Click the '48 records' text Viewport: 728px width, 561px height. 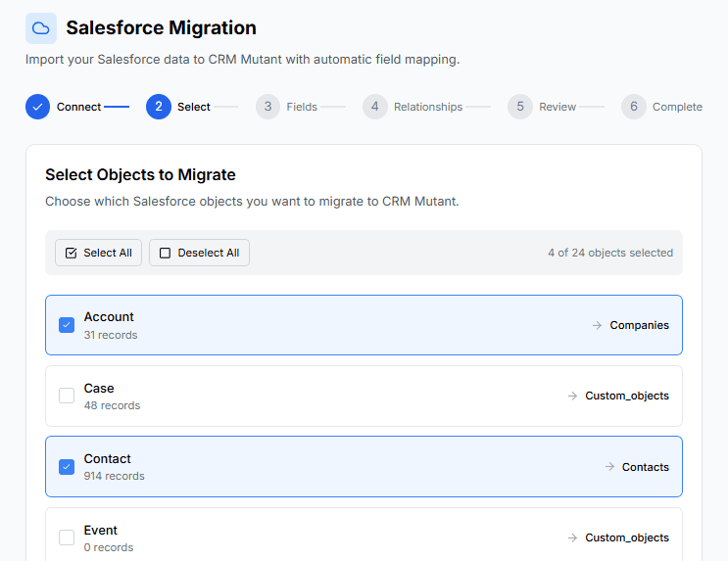pos(112,405)
